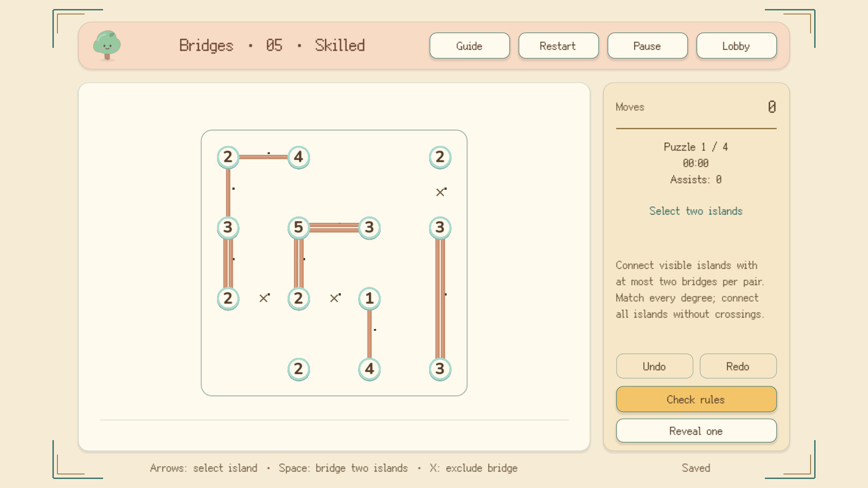868x488 pixels.
Task: Click the 00:00 timer
Action: (696, 163)
